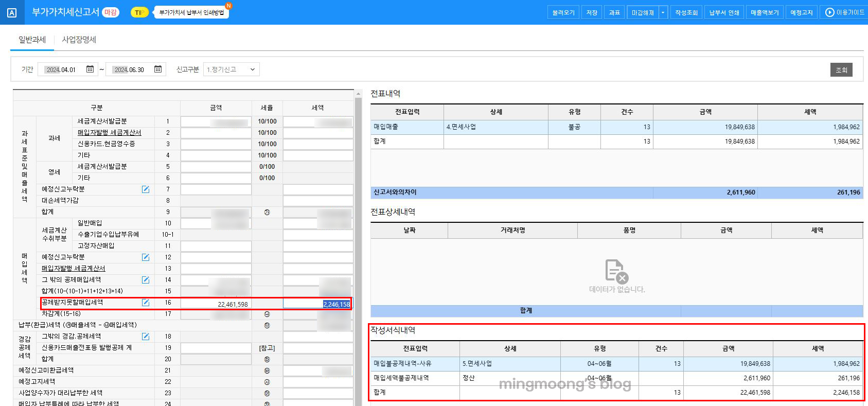This screenshot has width=868, height=406.
Task: Select 매입불공제내역-사유 row
Action: click(616, 364)
